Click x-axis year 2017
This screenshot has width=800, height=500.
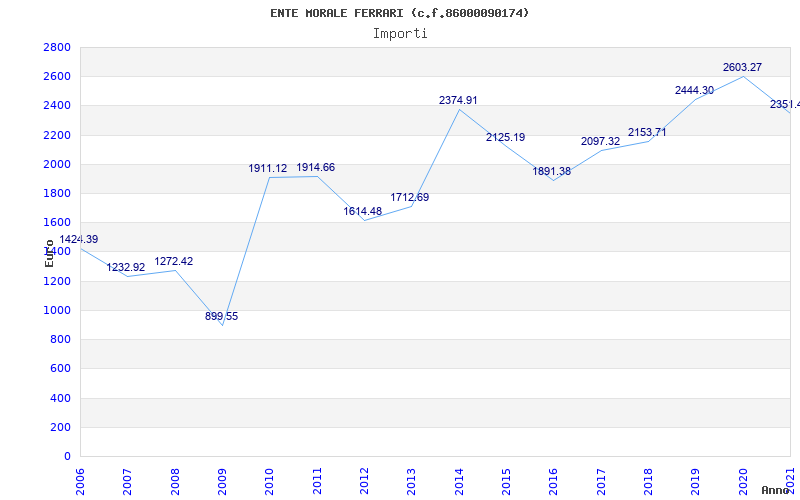coord(601,481)
